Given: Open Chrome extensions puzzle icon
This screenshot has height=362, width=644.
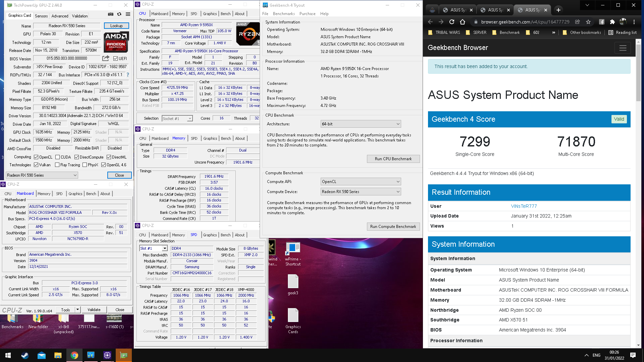Looking at the screenshot, I should pos(612,22).
